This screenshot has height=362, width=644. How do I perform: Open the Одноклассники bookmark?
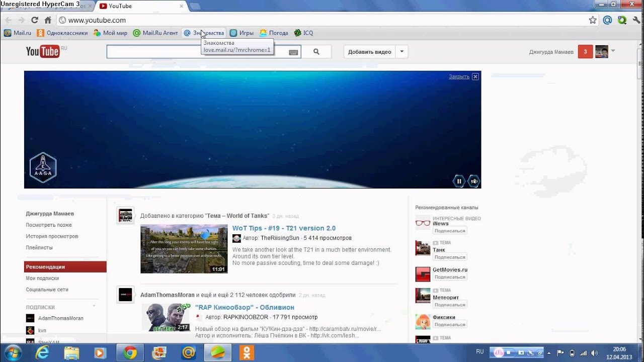point(62,33)
